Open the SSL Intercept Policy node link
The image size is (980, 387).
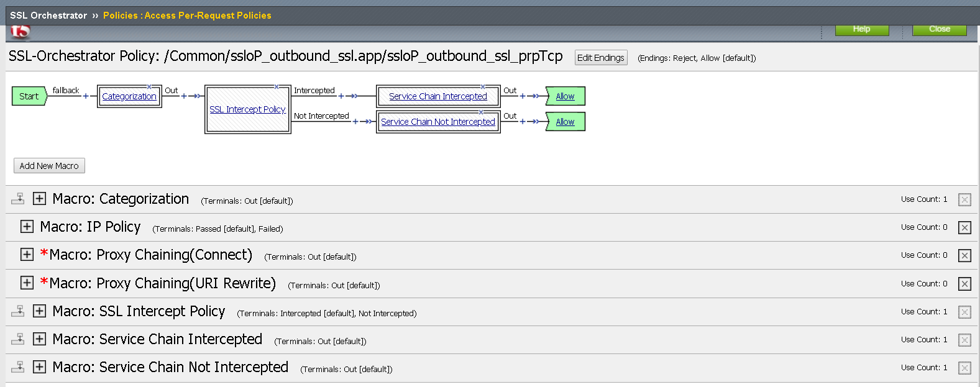[247, 109]
